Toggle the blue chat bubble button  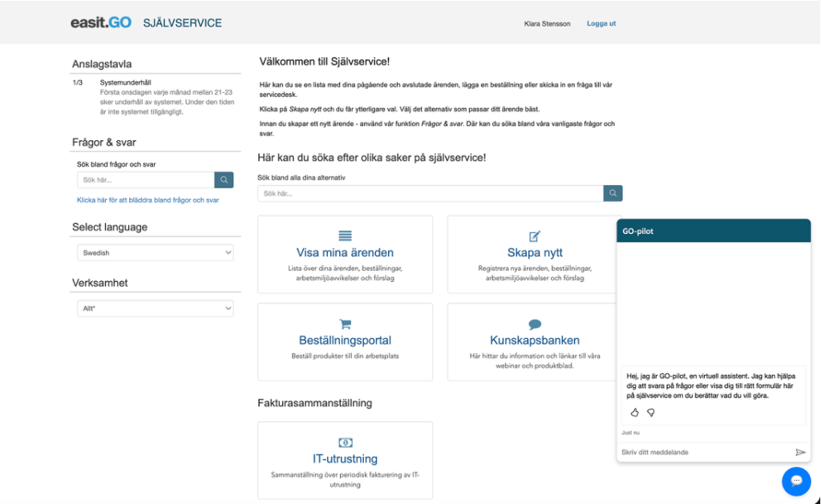[796, 481]
